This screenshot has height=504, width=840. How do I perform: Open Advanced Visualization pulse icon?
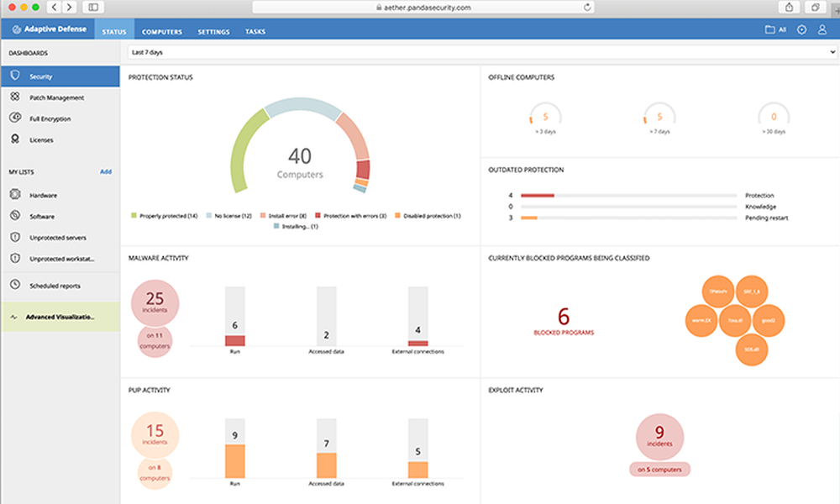14,317
